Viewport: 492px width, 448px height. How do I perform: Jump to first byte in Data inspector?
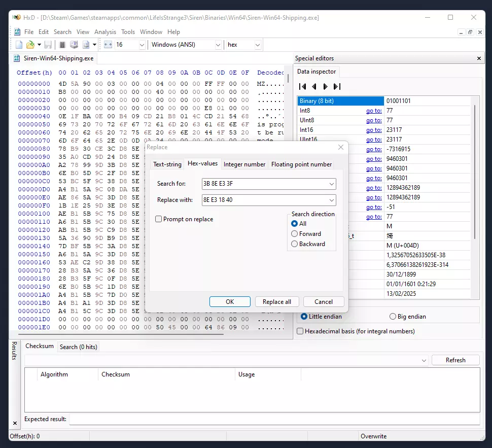coord(302,86)
